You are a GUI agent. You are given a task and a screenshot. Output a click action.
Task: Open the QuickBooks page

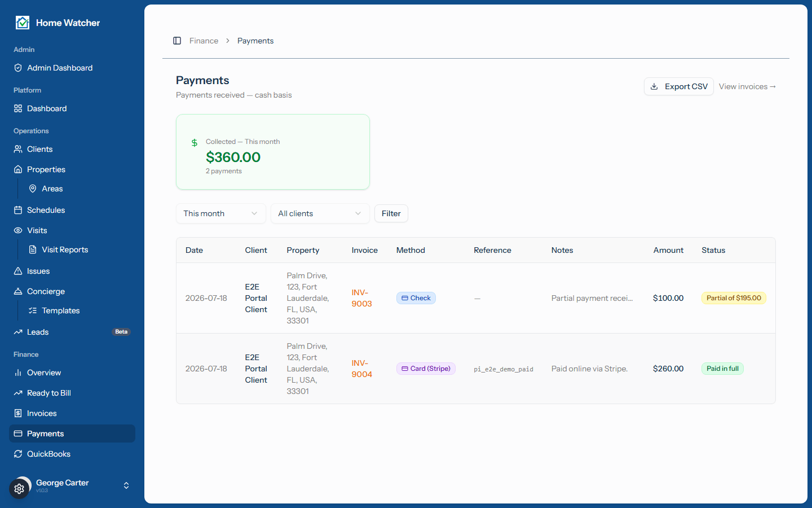pos(72,454)
